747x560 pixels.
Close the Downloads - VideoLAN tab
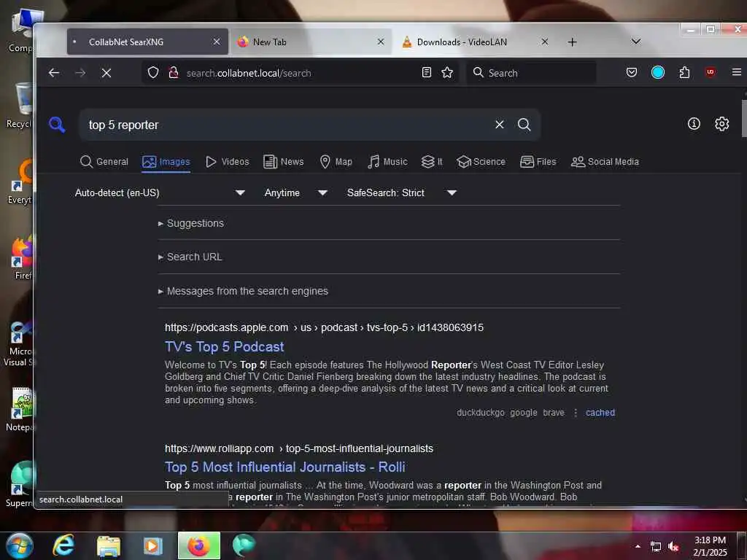pyautogui.click(x=545, y=42)
